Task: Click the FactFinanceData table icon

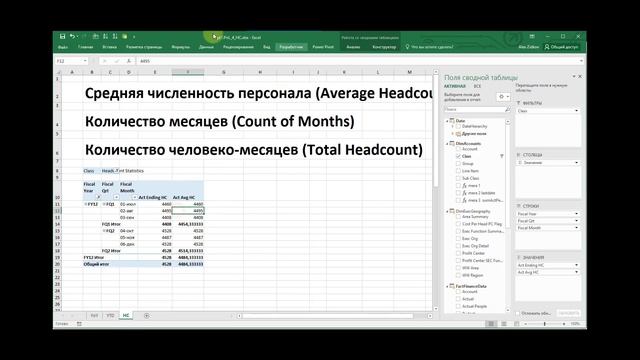Action: click(452, 286)
